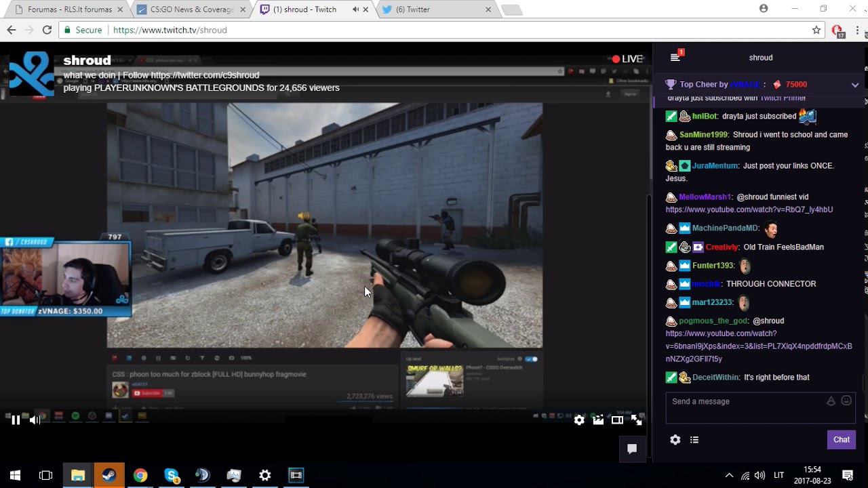Click the purple Chat button

(842, 439)
